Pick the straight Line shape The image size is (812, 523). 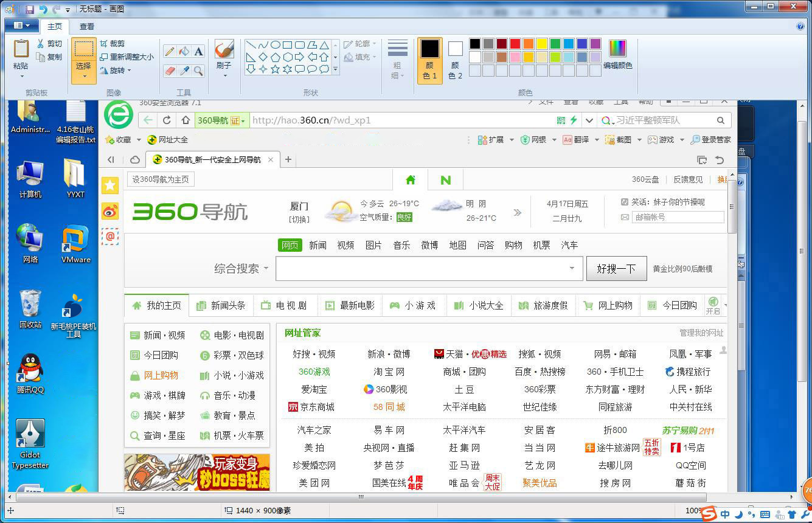[x=251, y=45]
